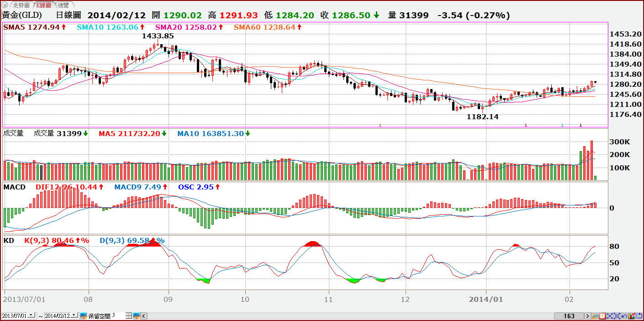Select the K線圖 tab
This screenshot has height=321, width=644.
43,5
